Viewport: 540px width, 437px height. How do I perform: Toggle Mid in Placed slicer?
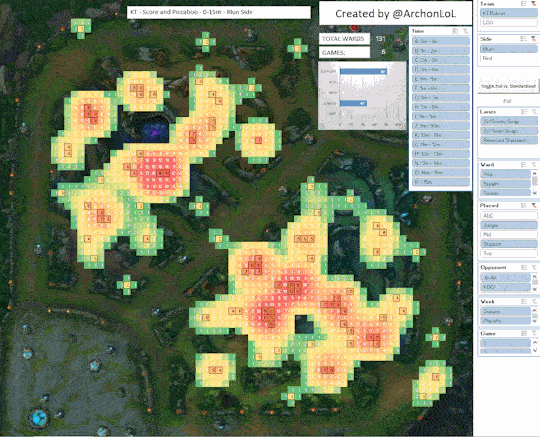509,234
